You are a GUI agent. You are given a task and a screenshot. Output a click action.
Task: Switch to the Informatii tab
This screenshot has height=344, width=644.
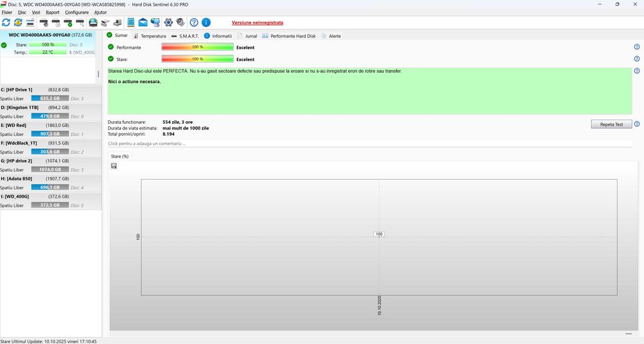[x=218, y=36]
